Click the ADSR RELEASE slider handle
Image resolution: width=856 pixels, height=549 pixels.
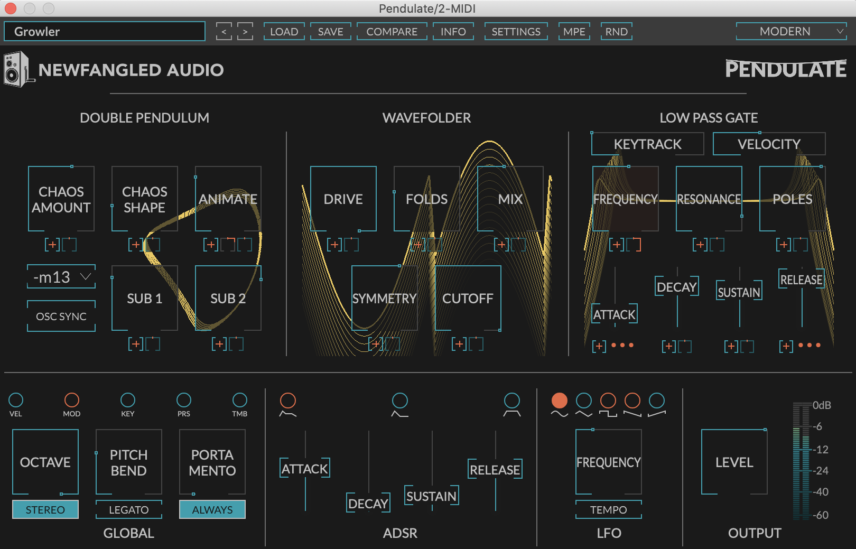pos(495,469)
